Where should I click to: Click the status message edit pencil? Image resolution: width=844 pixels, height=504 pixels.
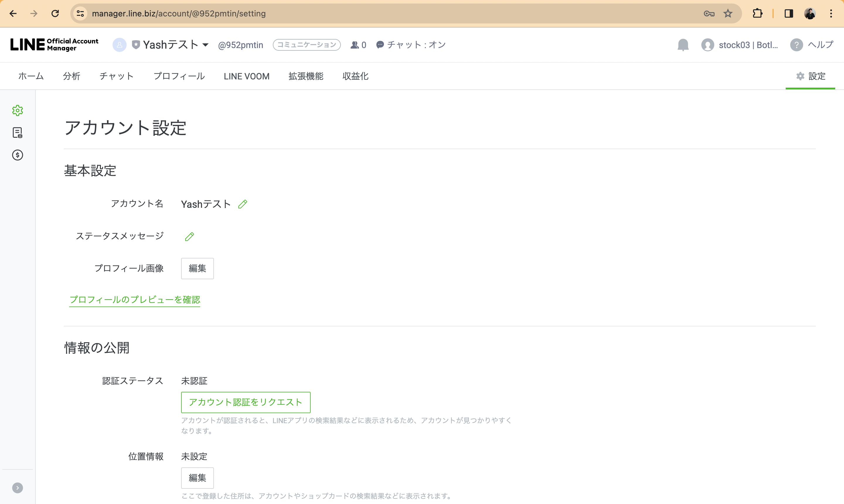[190, 236]
